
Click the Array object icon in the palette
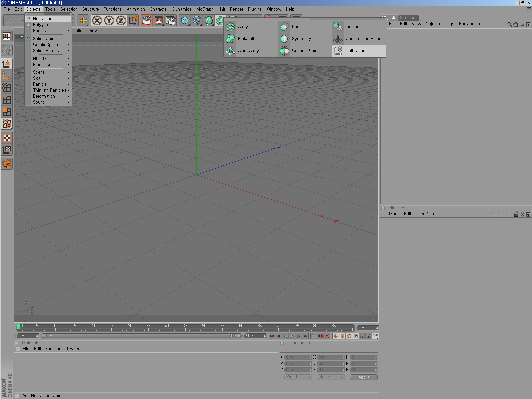coord(230,27)
